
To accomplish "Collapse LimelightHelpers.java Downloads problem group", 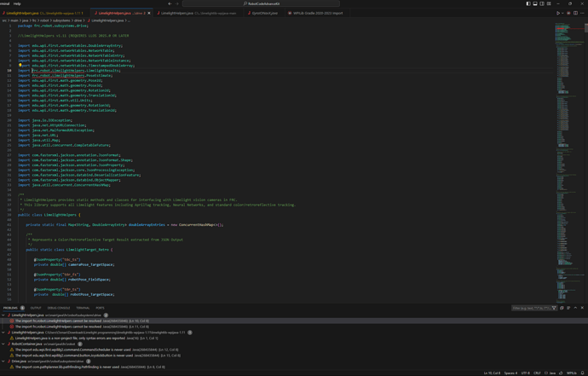I will pos(3,333).
